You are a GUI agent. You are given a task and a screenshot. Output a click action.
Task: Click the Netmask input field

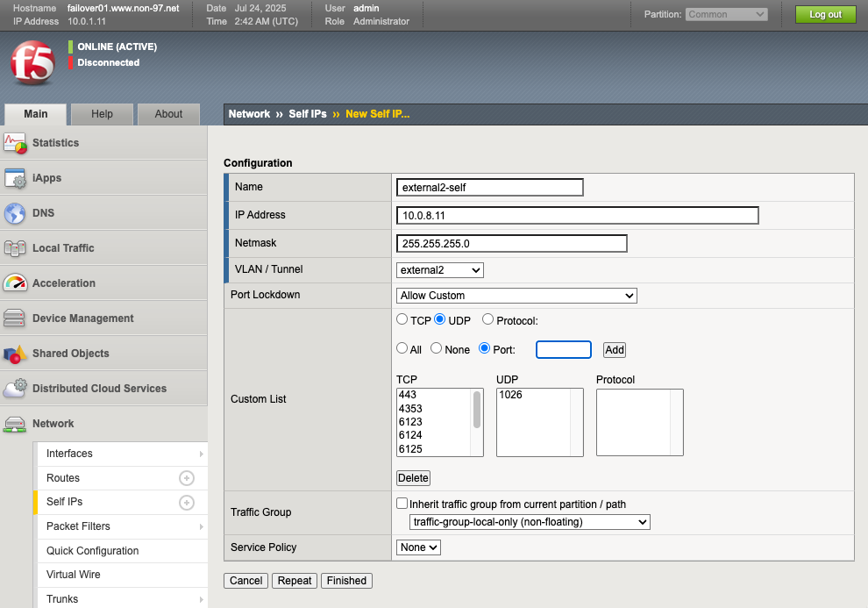[511, 244]
